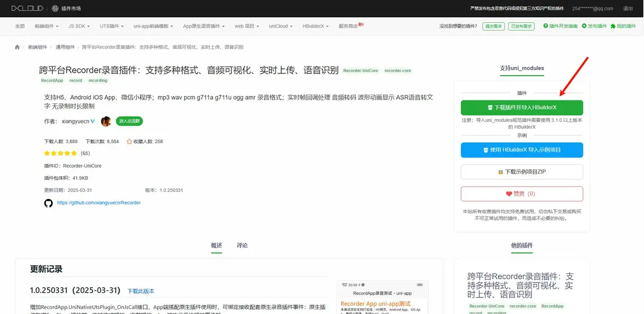Click 下载示例项目ZIP button

click(521, 172)
